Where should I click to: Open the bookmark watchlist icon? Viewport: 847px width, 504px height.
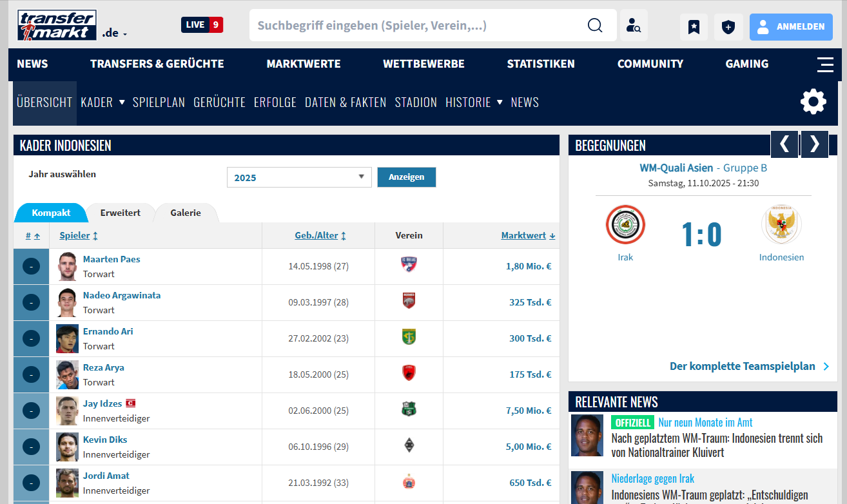tap(694, 27)
